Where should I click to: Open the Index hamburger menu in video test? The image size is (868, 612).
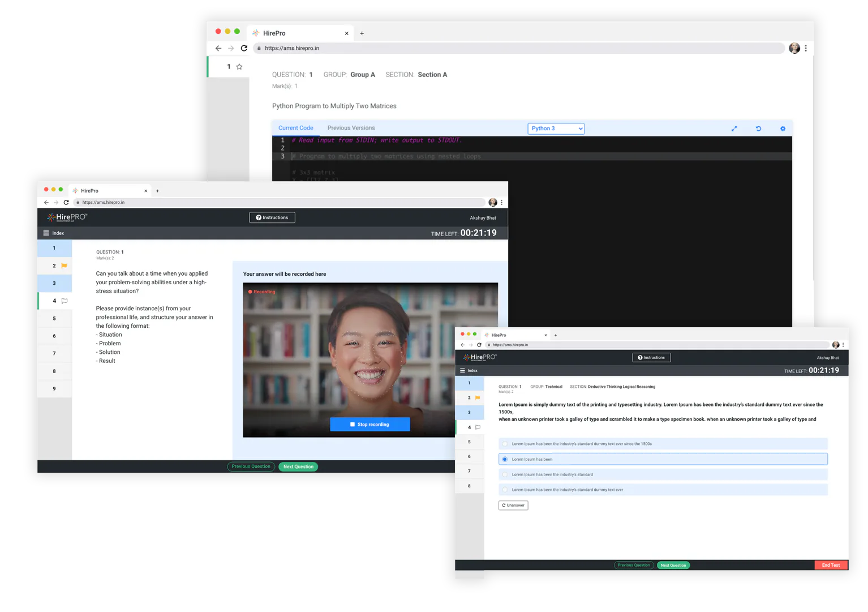pyautogui.click(x=46, y=233)
